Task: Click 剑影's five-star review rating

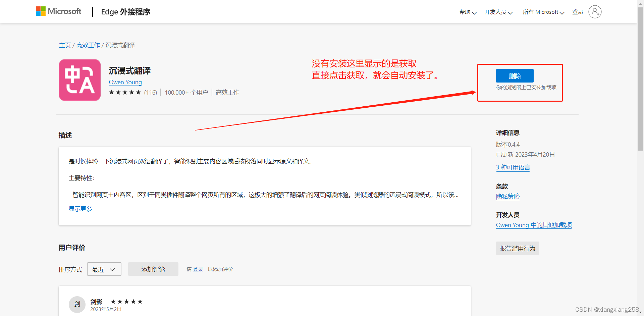Action: coord(126,302)
